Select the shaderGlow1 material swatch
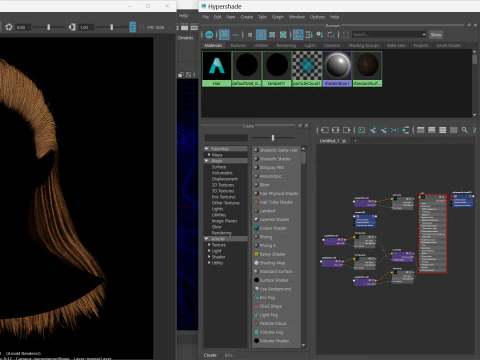The height and width of the screenshot is (360, 480). tap(337, 69)
